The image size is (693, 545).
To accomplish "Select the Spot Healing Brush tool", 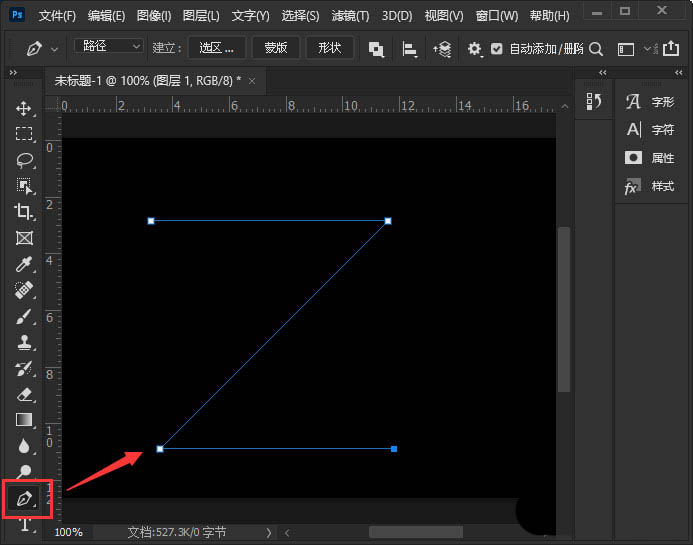I will click(x=24, y=290).
